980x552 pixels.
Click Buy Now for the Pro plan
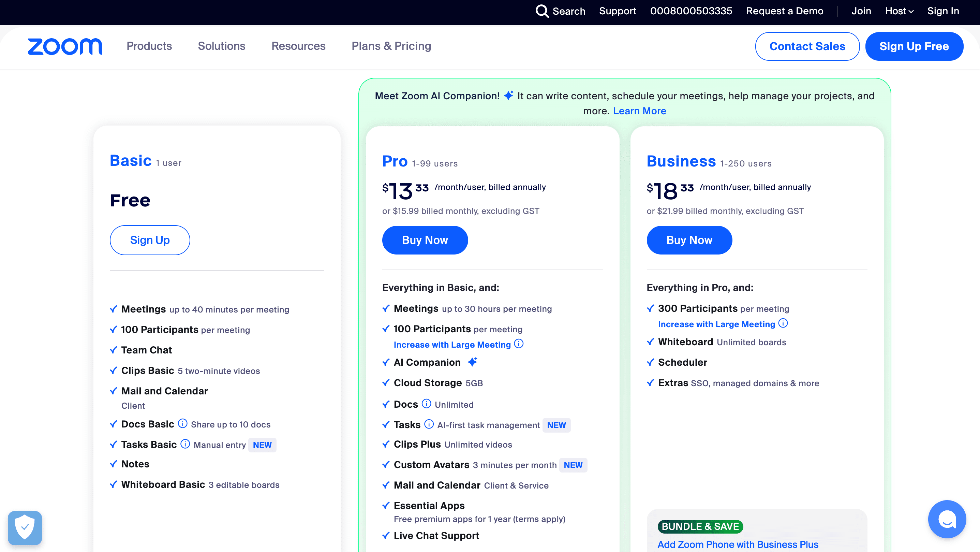(x=425, y=240)
